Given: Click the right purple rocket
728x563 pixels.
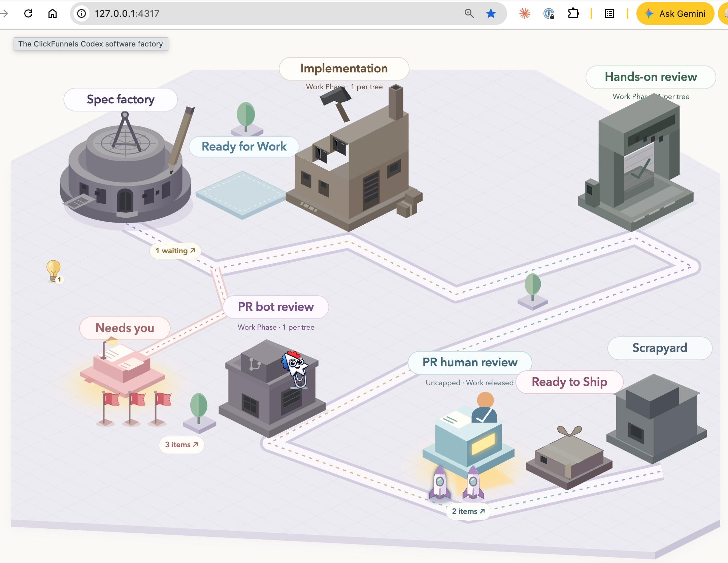Looking at the screenshot, I should point(473,482).
